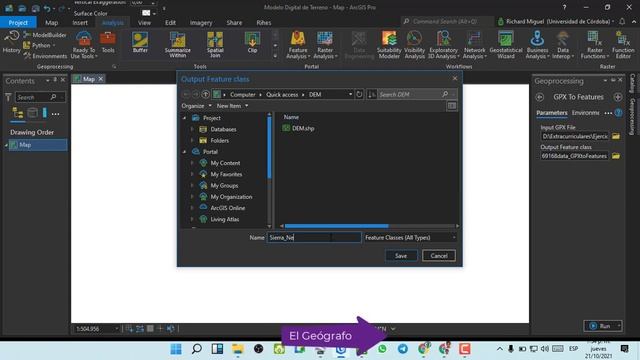Screen dimensions: 640x360
Task: Go up one level in the dialog
Action: click(x=205, y=94)
